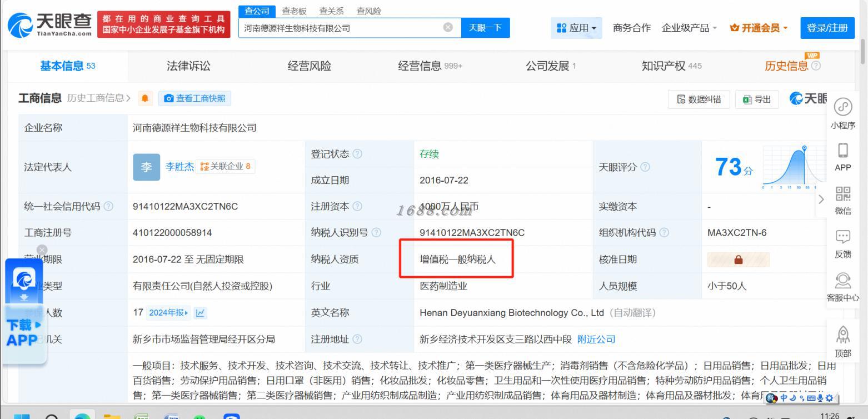Click the 下载APP floating banner
Screen dimensions: 868x419
[24, 312]
